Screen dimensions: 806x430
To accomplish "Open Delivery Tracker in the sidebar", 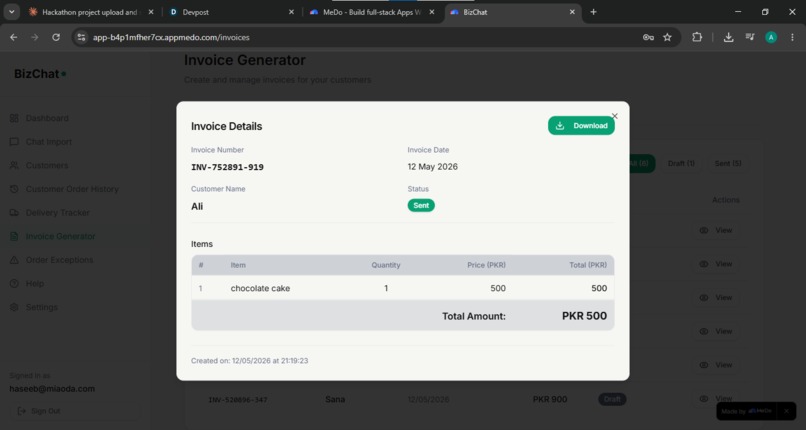I will tap(58, 213).
